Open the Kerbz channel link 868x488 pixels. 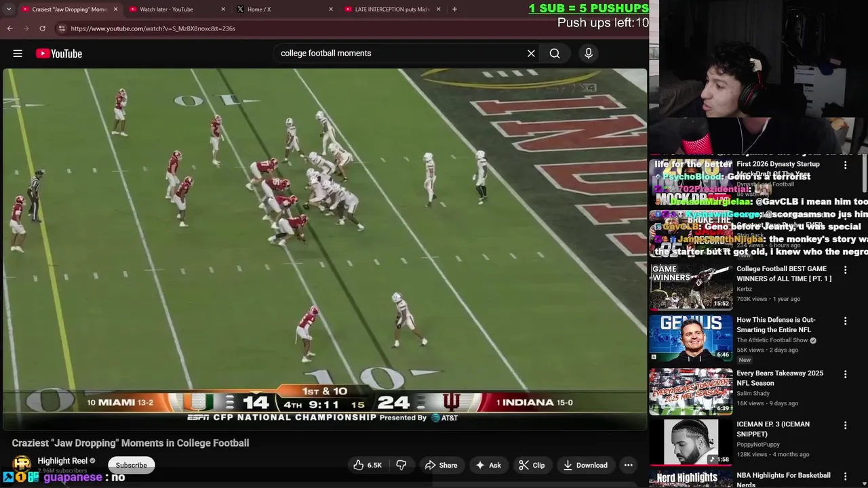pyautogui.click(x=745, y=289)
